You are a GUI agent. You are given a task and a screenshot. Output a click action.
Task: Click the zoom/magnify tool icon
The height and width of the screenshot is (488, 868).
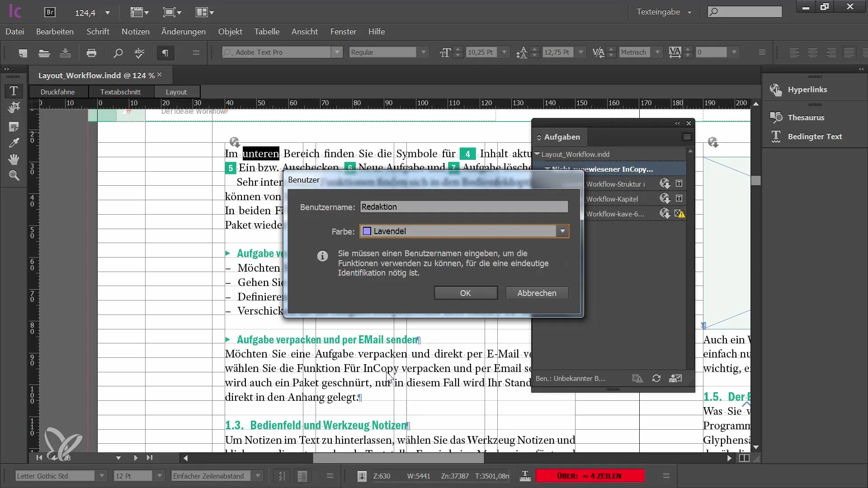click(14, 176)
